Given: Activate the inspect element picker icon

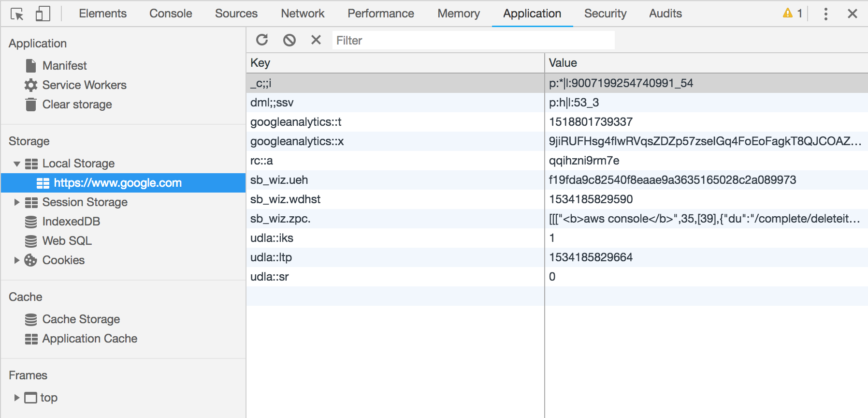Looking at the screenshot, I should pyautogui.click(x=17, y=14).
